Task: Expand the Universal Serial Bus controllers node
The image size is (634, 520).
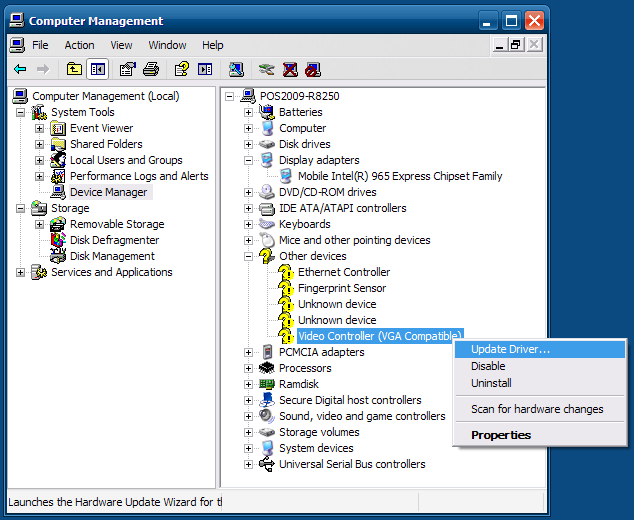Action: point(248,464)
